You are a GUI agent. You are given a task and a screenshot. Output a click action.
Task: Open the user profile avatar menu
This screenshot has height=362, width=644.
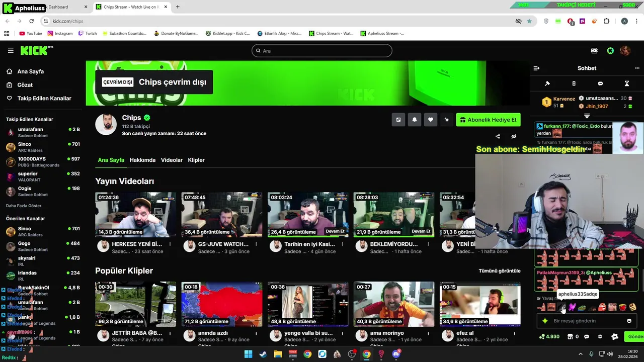(x=625, y=51)
